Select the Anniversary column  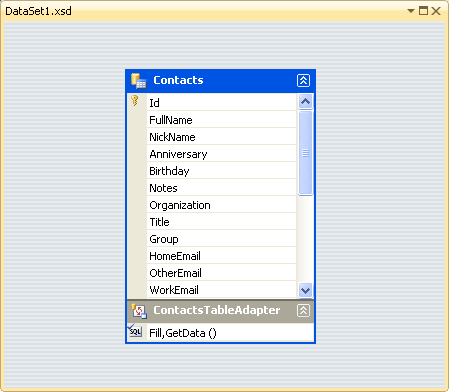pyautogui.click(x=221, y=153)
